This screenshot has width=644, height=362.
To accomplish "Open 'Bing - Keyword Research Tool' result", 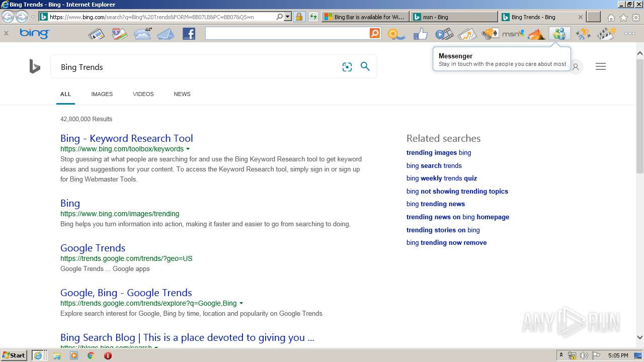I will point(126,138).
